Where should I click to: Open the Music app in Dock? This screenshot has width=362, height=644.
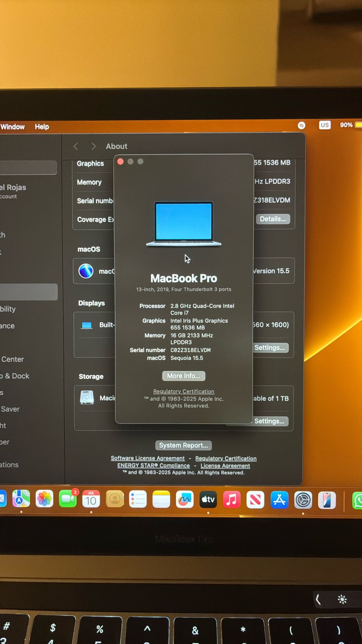point(232,499)
